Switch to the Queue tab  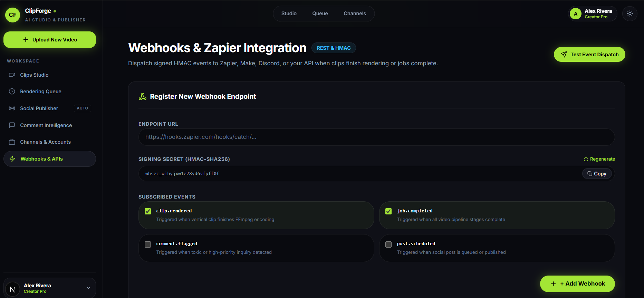tap(320, 13)
